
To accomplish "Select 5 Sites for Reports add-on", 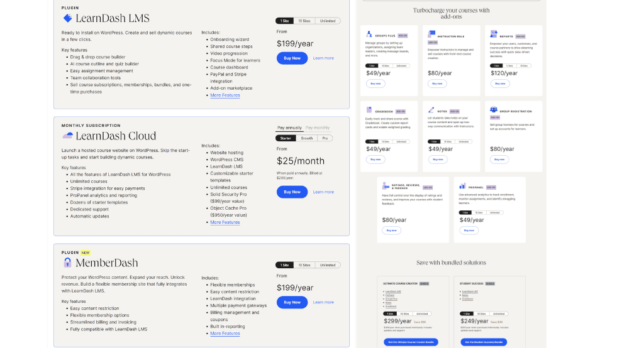I will [x=509, y=66].
